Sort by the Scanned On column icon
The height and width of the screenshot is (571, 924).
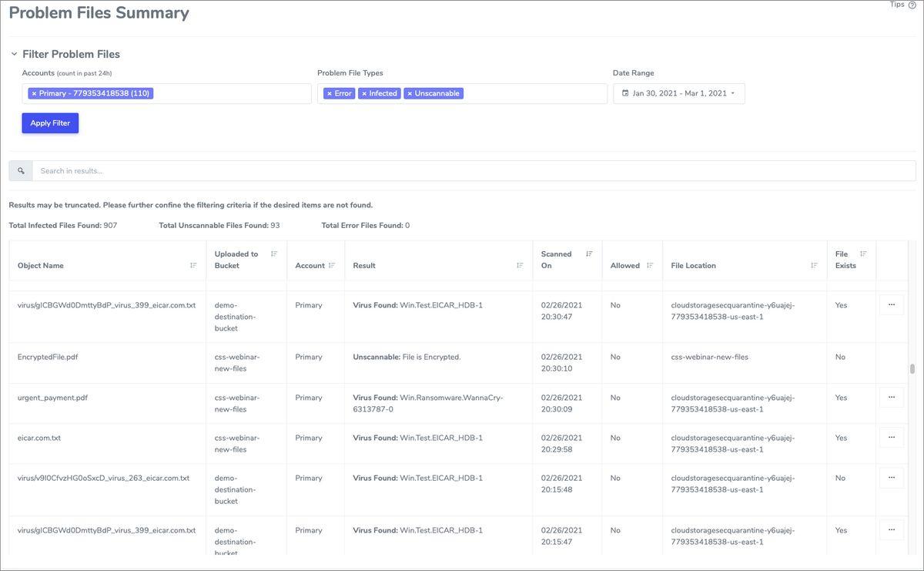589,254
